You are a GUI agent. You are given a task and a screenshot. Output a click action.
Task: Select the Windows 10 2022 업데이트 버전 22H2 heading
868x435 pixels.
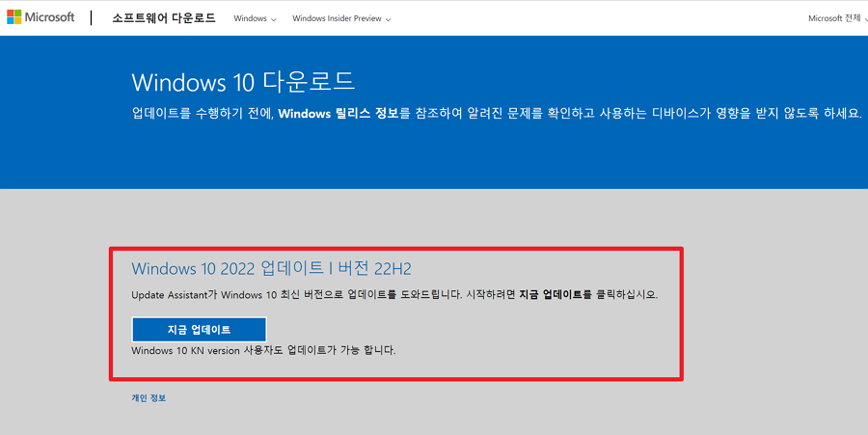tap(271, 268)
